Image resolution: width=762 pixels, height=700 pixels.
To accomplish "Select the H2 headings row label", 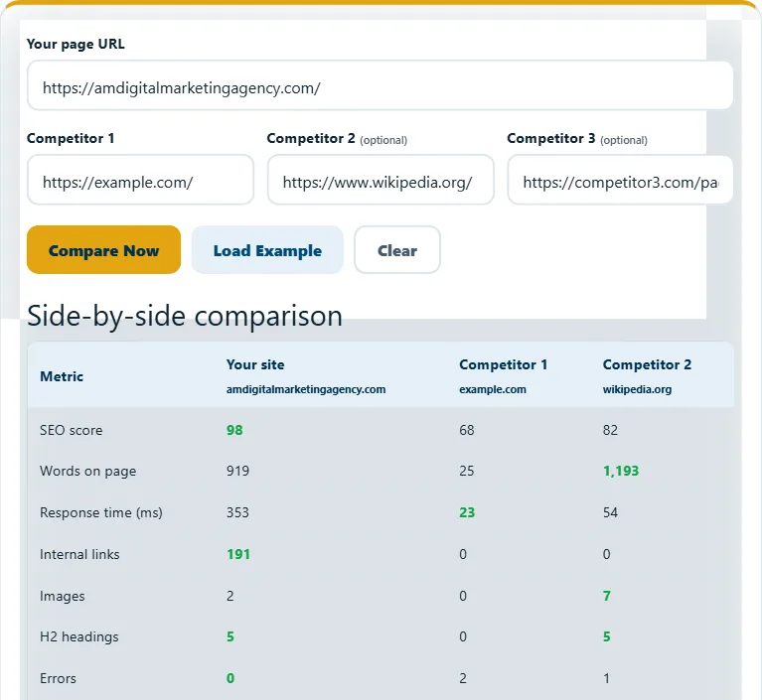I will click(79, 636).
